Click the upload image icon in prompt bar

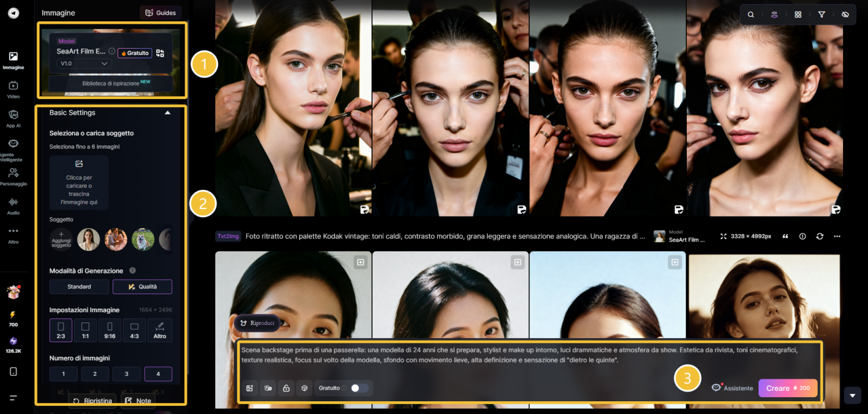pyautogui.click(x=249, y=388)
